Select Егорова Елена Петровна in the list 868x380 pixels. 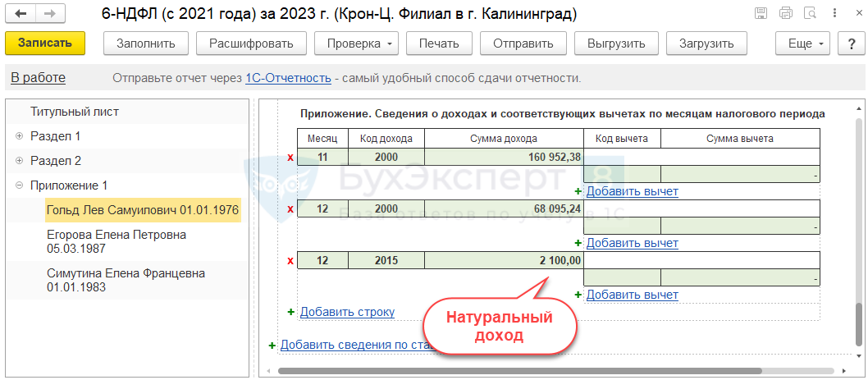(116, 242)
